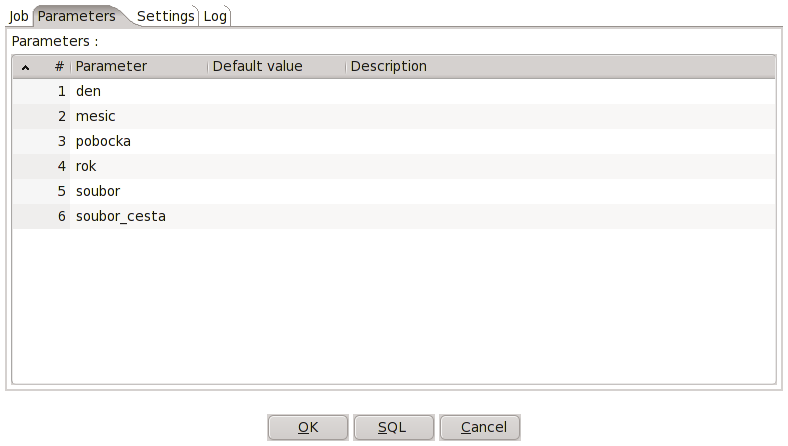Click the Description column header

coord(560,66)
